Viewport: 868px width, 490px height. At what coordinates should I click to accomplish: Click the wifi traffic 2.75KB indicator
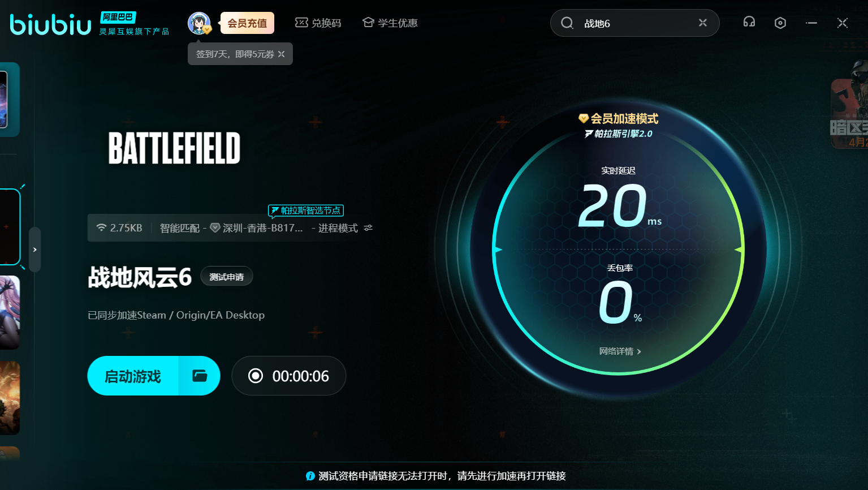(x=119, y=228)
